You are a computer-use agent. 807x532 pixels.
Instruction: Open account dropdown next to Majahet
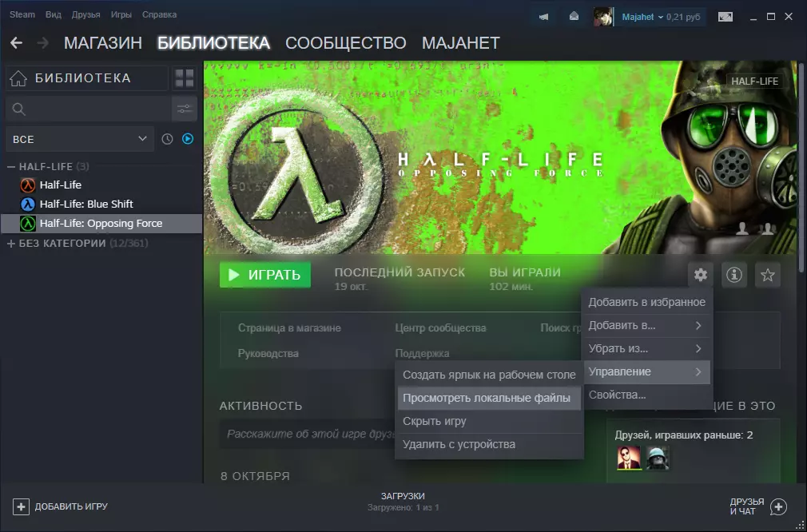coord(660,17)
